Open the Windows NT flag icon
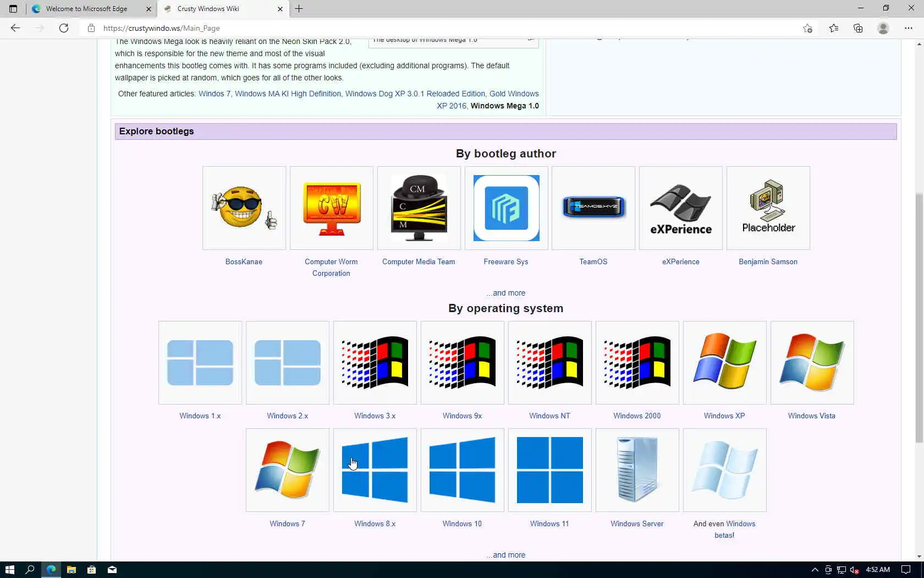 tap(550, 363)
